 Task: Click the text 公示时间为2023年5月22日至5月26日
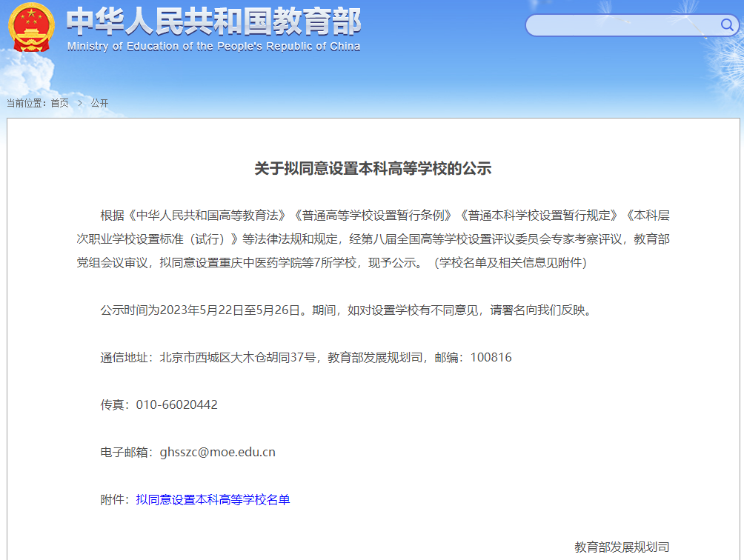tap(200, 310)
